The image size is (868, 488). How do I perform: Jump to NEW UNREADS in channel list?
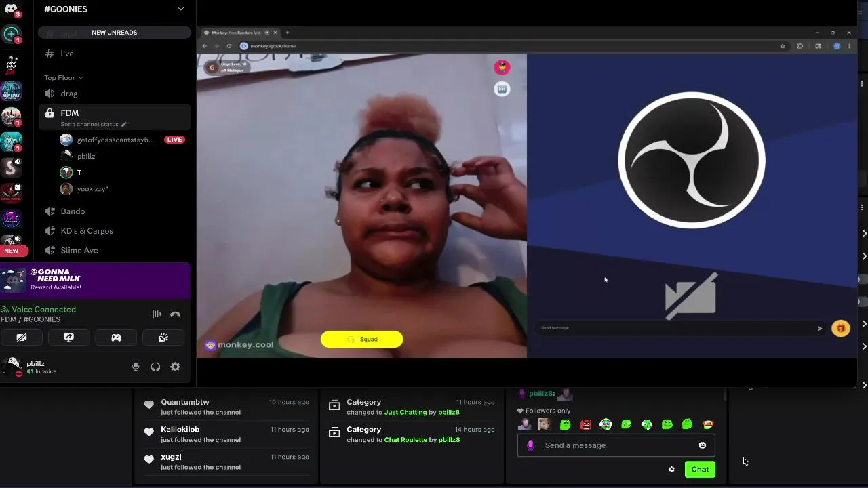point(115,33)
